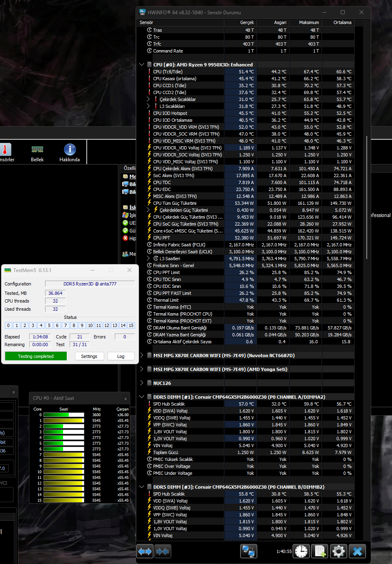Click lightning icon beside CPU TDC
Viewport: 392px width, 564px height.
tap(149, 182)
